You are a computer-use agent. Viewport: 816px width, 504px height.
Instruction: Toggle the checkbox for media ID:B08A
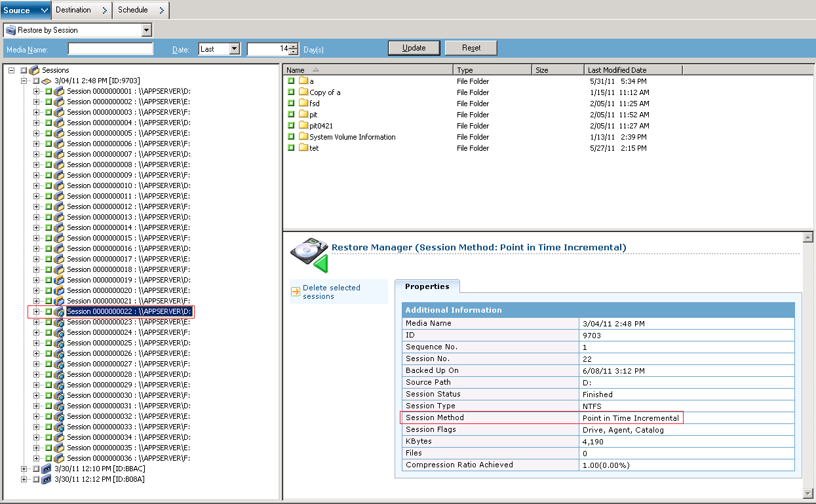coord(37,479)
